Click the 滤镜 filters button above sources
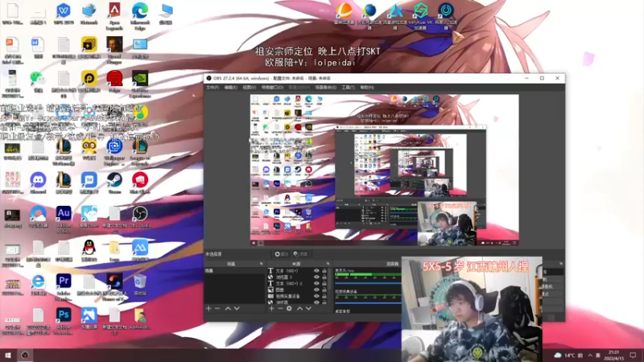This screenshot has width=644, height=362. (300, 254)
